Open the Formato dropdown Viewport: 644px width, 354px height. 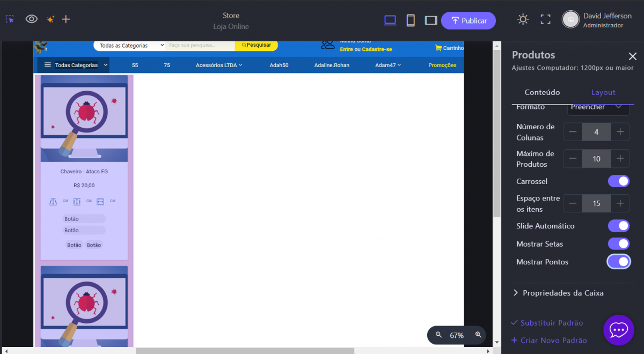[598, 107]
